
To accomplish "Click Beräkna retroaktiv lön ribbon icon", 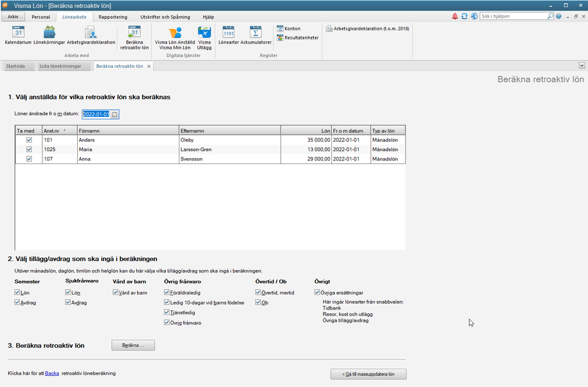I will (x=134, y=38).
